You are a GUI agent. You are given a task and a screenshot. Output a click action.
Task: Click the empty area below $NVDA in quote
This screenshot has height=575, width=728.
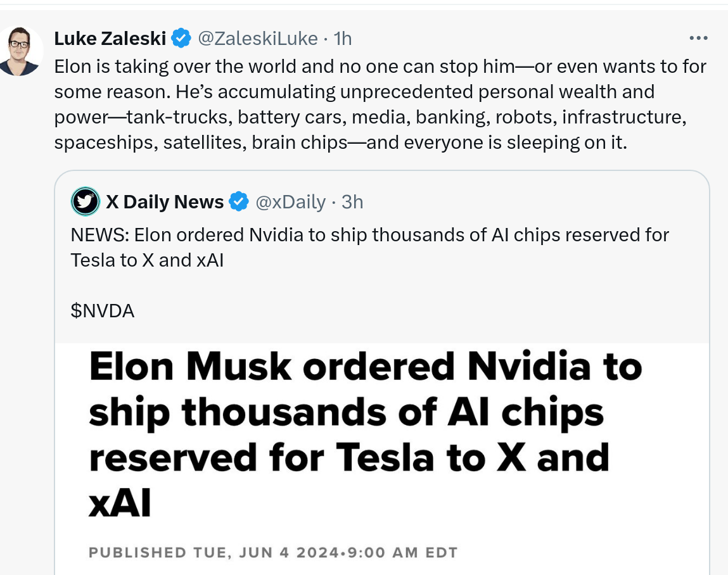[382, 332]
